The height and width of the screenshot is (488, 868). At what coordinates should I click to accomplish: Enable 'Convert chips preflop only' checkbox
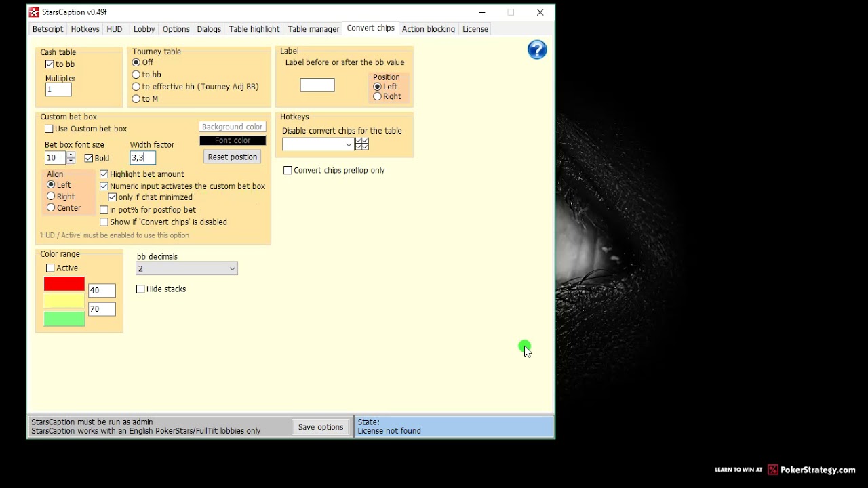pyautogui.click(x=288, y=171)
